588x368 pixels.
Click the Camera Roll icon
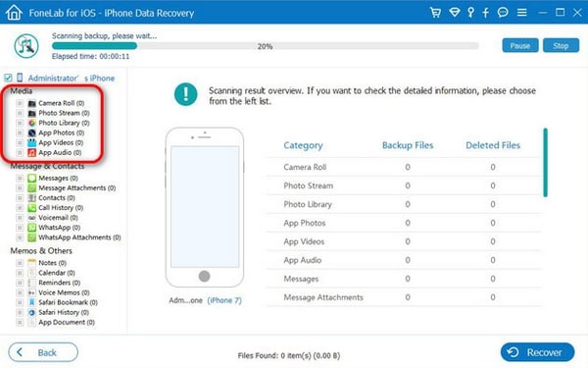32,103
